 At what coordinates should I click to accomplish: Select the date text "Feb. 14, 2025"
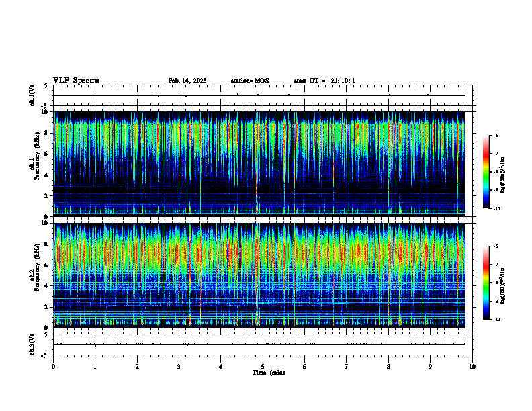pos(187,81)
